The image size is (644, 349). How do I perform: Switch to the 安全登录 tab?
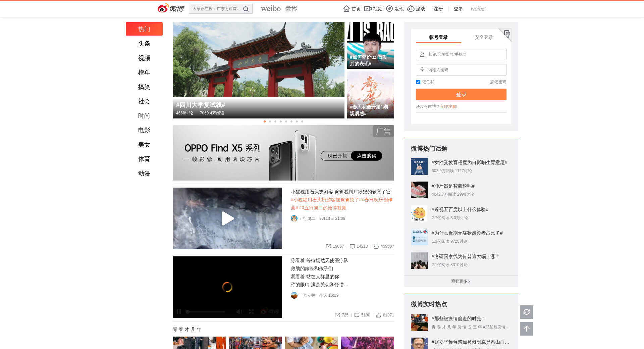coord(483,37)
